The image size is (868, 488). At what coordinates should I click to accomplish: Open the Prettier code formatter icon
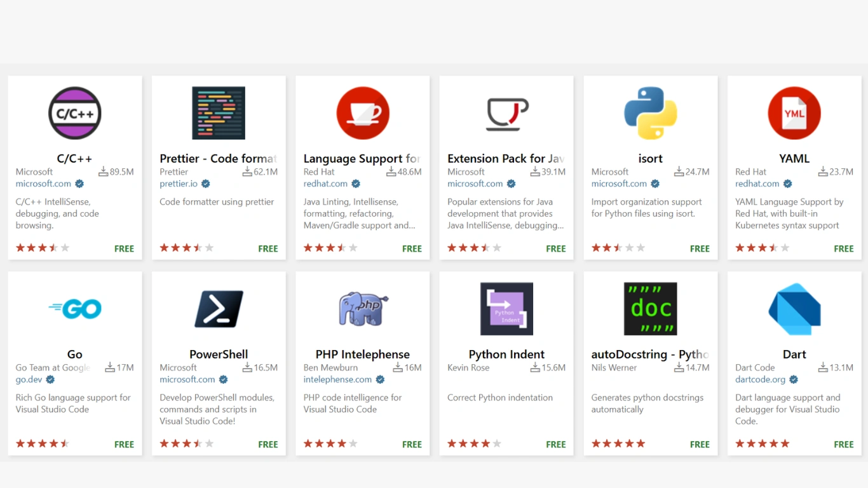[x=219, y=113]
